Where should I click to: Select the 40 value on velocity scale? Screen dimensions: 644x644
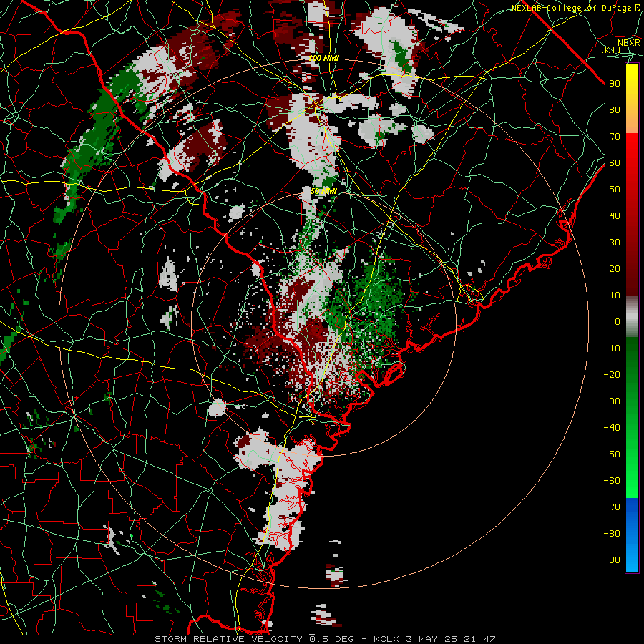pos(615,216)
